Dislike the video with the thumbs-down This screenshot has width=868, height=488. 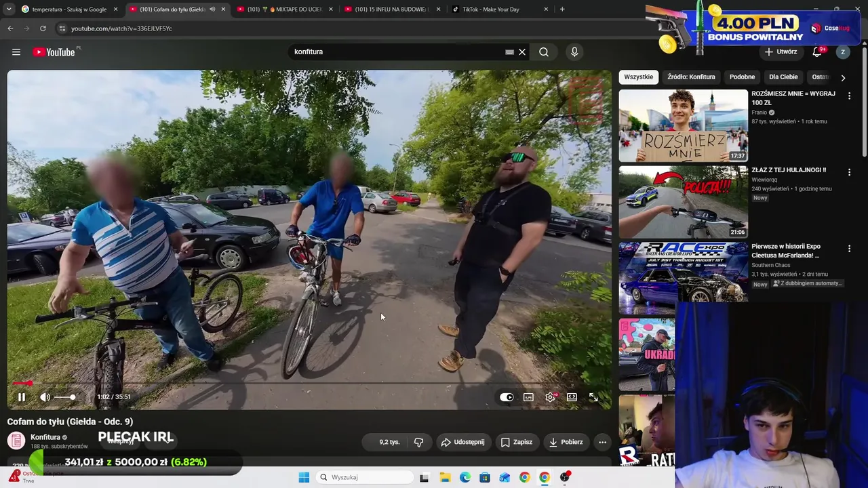[418, 442]
